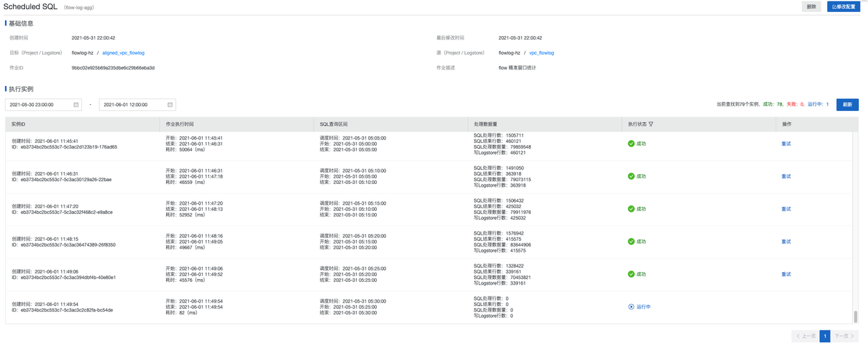
Task: Click the (flow-log-agg) job name
Action: 79,8
